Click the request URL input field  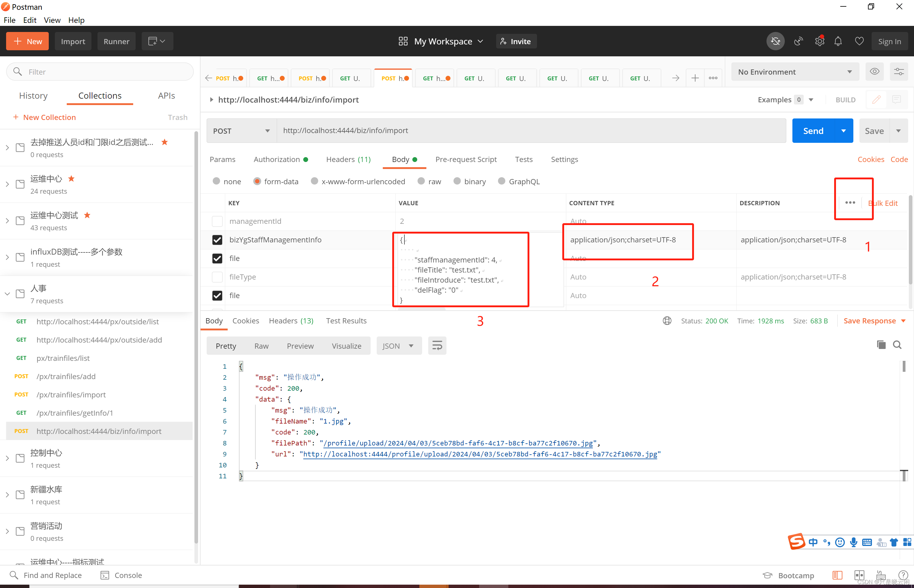[531, 131]
